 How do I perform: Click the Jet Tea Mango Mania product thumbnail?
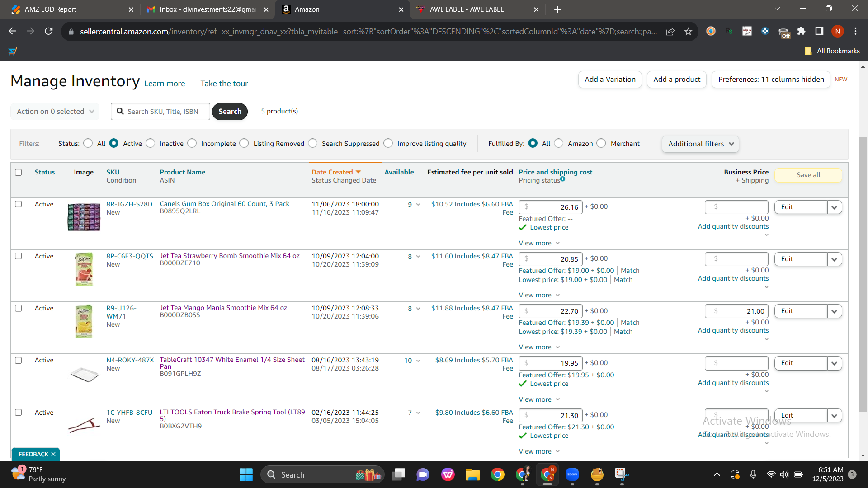click(x=84, y=321)
